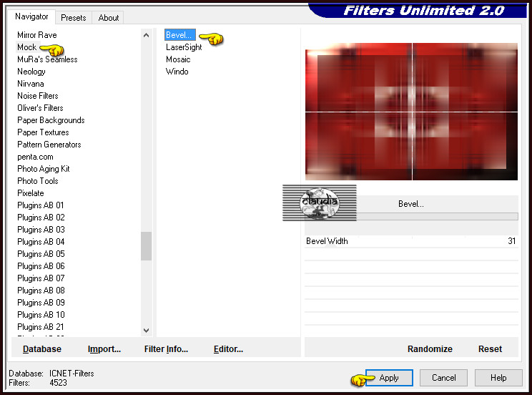The width and height of the screenshot is (532, 395).
Task: Open the Editor... button
Action: pyautogui.click(x=228, y=349)
